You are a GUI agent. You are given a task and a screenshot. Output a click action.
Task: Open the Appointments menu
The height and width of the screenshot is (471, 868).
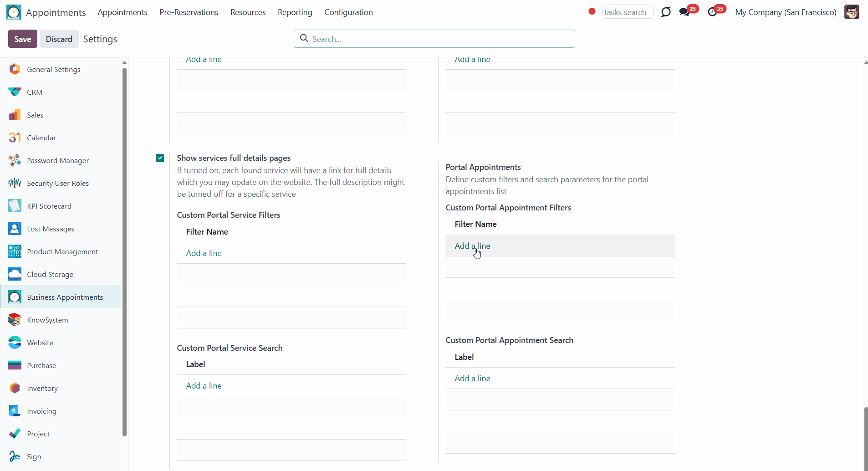click(123, 12)
